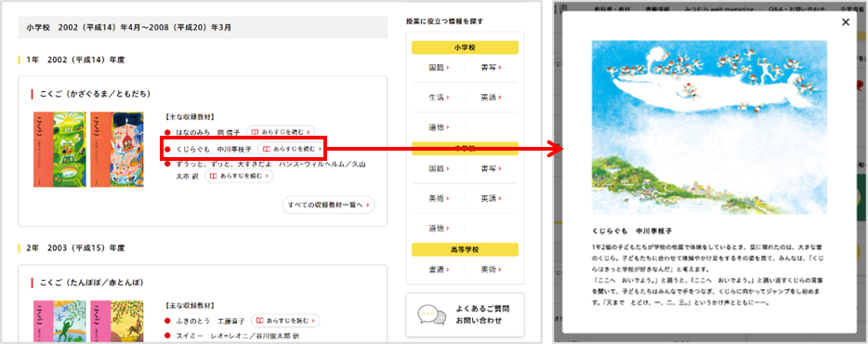Open 道徳 under 中学校 in sidebar
This screenshot has height=344, width=868.
tap(439, 228)
